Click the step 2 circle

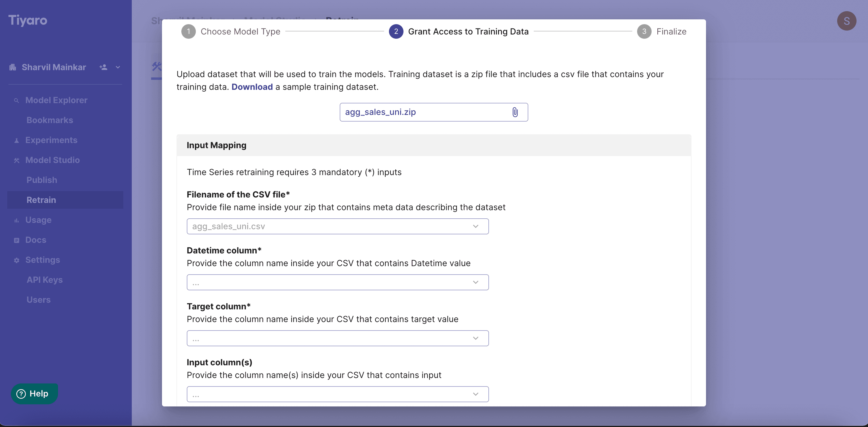[x=396, y=31]
